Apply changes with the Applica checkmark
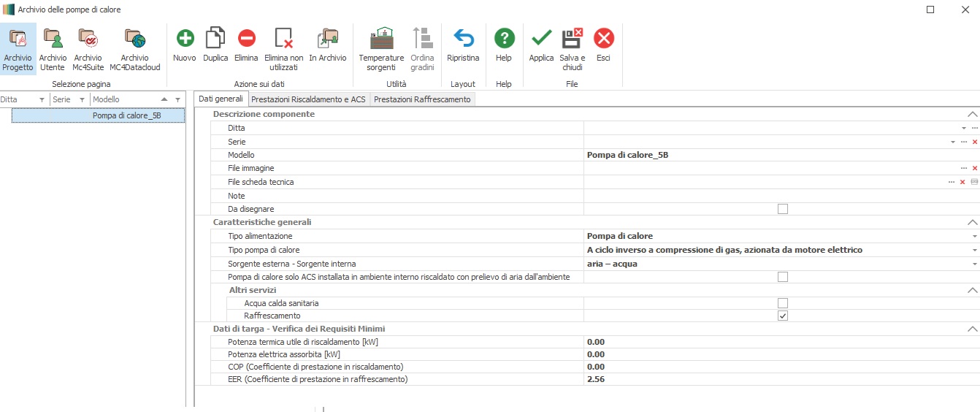This screenshot has height=412, width=980. tap(541, 39)
